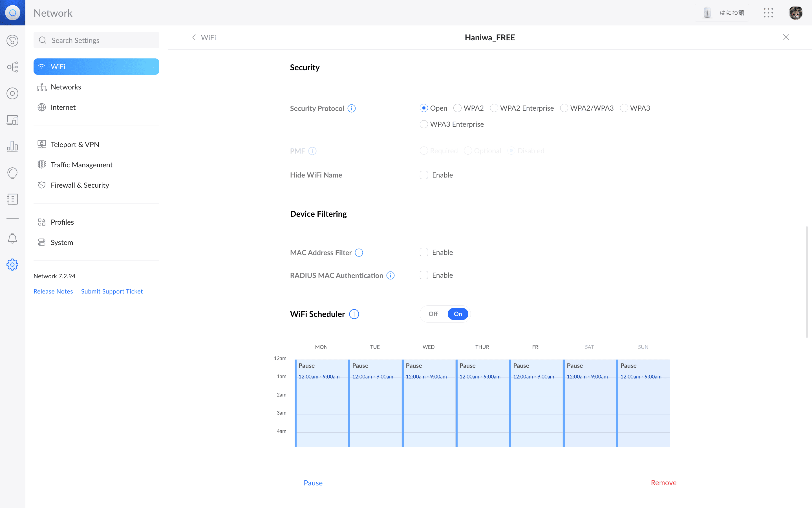The height and width of the screenshot is (508, 812).
Task: Open the Statistics bar chart icon
Action: click(x=12, y=146)
